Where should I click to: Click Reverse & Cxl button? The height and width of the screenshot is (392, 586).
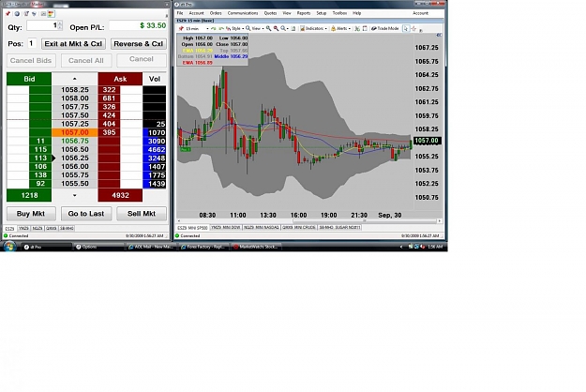click(138, 44)
